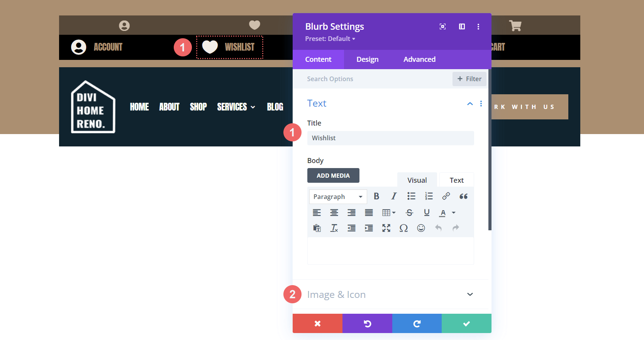The height and width of the screenshot is (340, 644).
Task: Insert an ordered numbered list
Action: point(429,196)
